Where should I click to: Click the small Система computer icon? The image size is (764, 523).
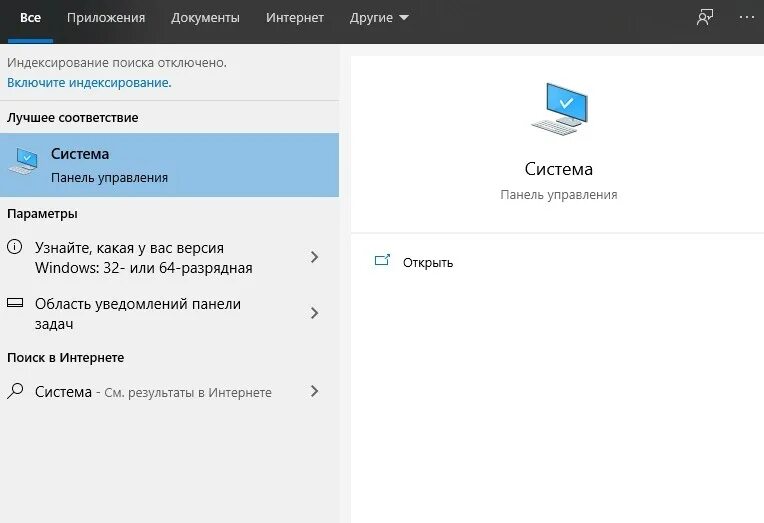click(x=23, y=161)
